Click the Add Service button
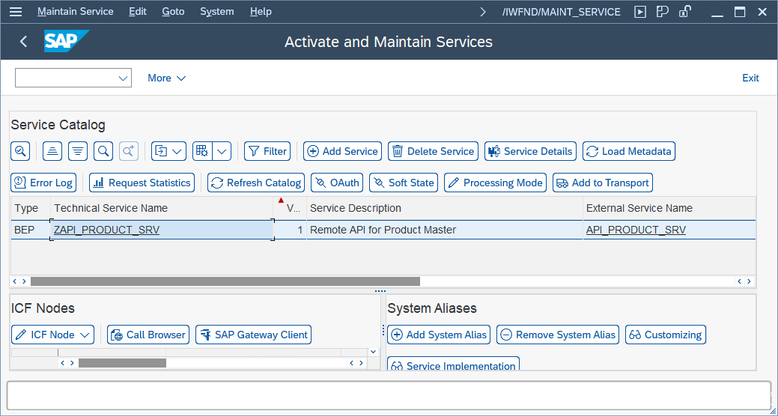Screen dimensions: 778x416 click(x=342, y=151)
